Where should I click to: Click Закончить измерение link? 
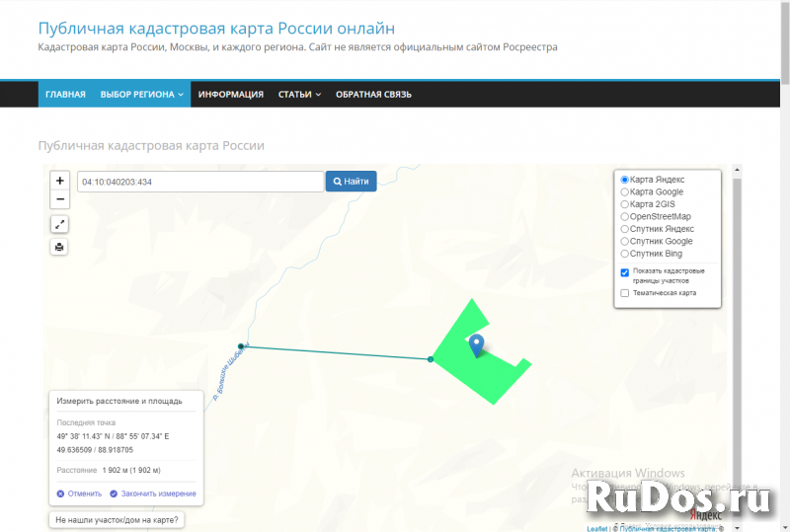[x=153, y=494]
